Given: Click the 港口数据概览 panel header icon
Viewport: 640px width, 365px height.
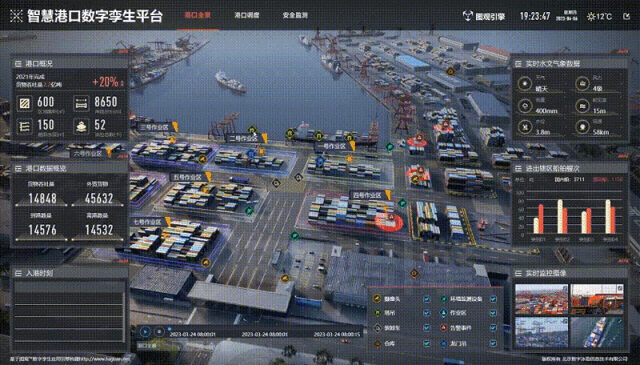Looking at the screenshot, I should pos(18,168).
